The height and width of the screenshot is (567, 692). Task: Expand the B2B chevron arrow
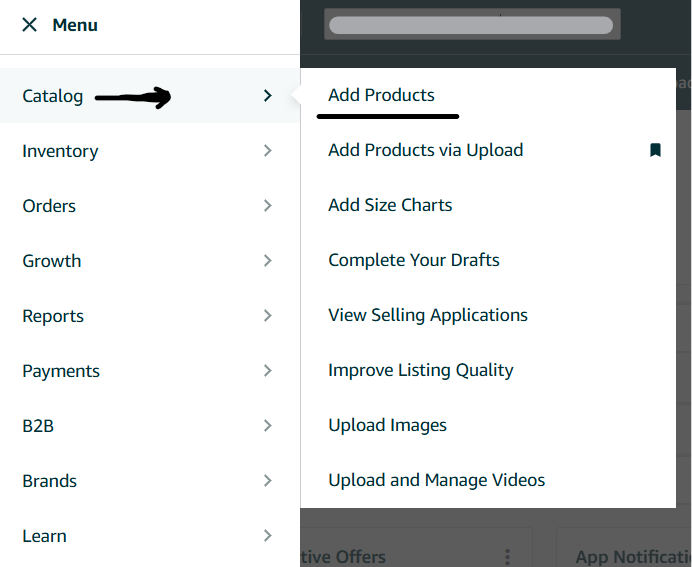[x=267, y=426]
